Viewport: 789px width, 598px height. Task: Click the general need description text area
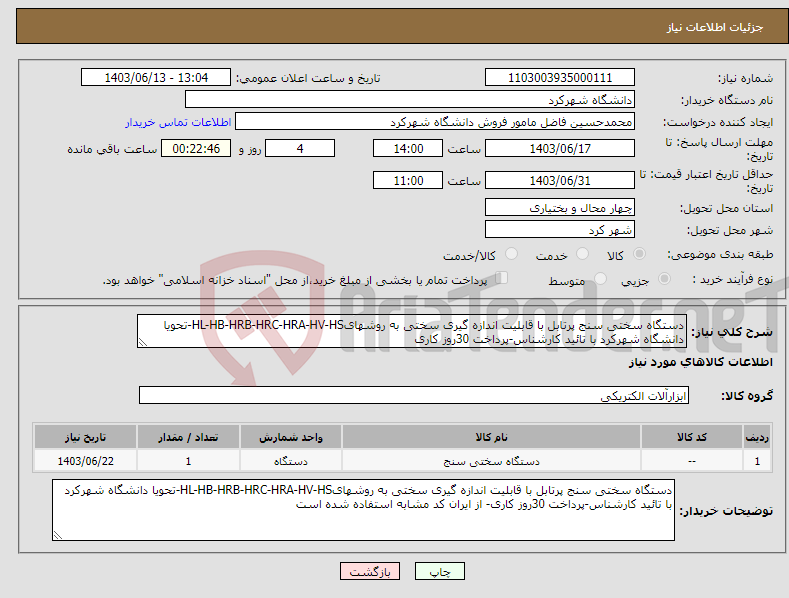(x=412, y=331)
